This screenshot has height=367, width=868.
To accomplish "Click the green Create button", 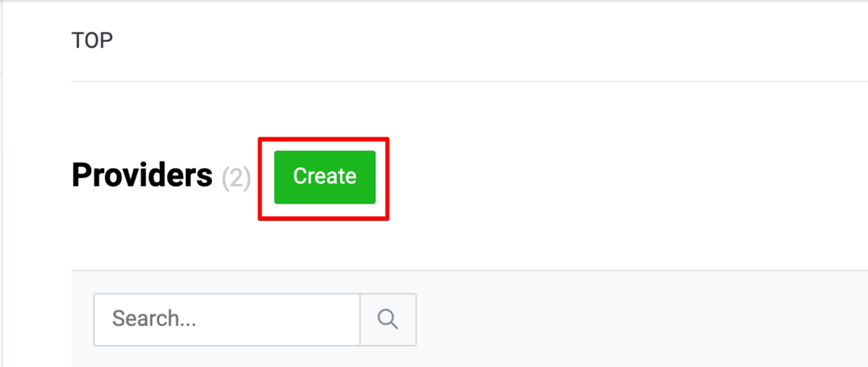I will [x=325, y=177].
